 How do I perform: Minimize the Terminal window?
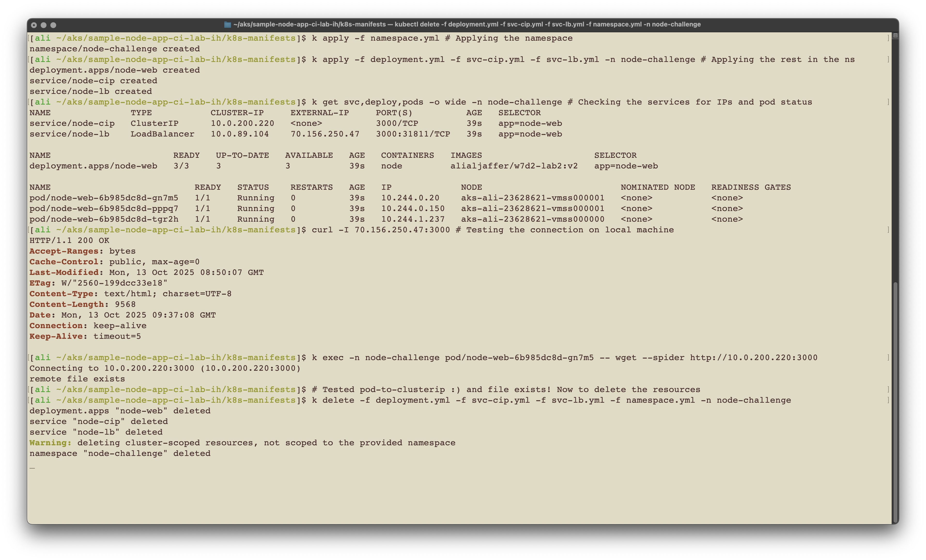44,25
